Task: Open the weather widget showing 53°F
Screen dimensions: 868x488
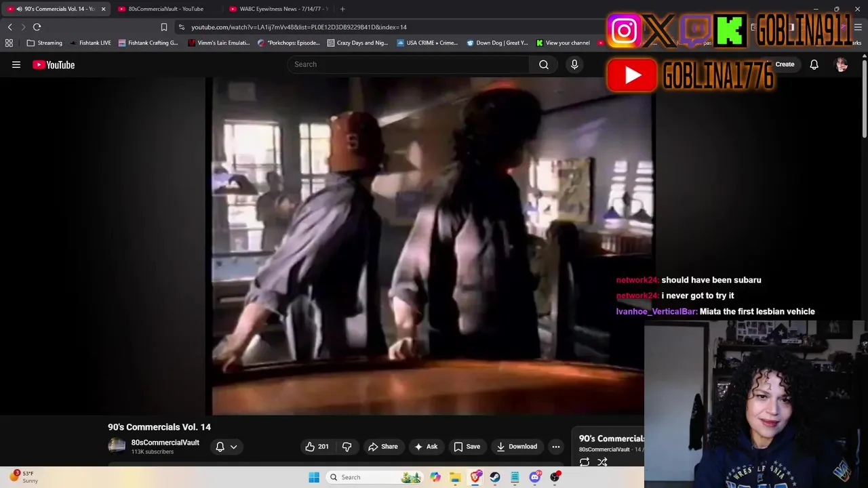Action: [24, 477]
